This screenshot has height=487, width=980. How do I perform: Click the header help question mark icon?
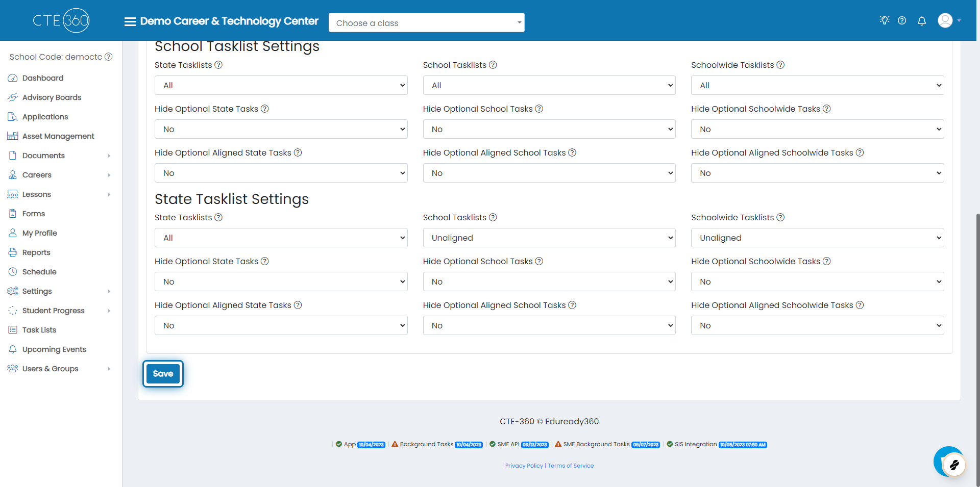coord(902,21)
